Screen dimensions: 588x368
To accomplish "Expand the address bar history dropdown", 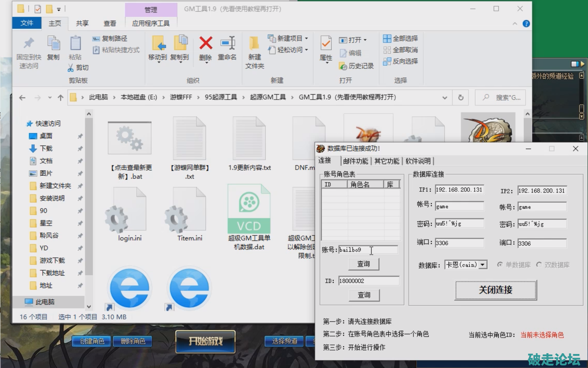I will 445,98.
